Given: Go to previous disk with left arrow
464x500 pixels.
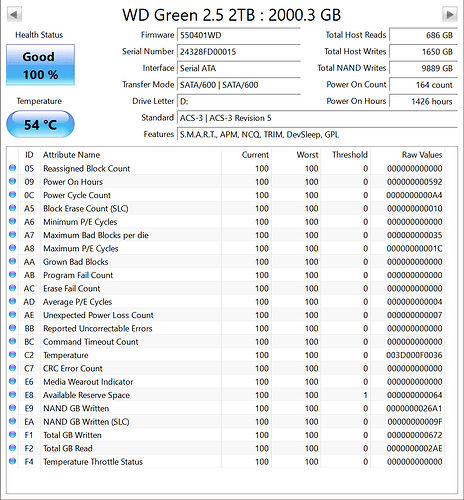Looking at the screenshot, I should [x=14, y=14].
